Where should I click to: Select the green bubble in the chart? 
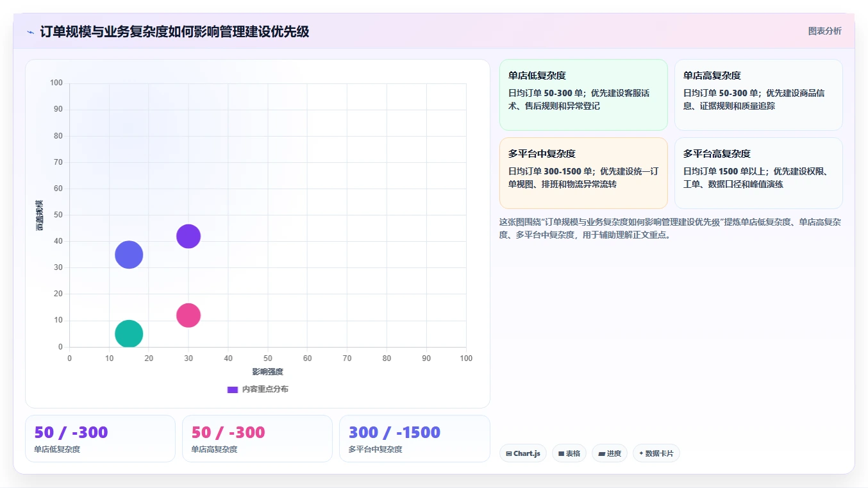pos(129,333)
